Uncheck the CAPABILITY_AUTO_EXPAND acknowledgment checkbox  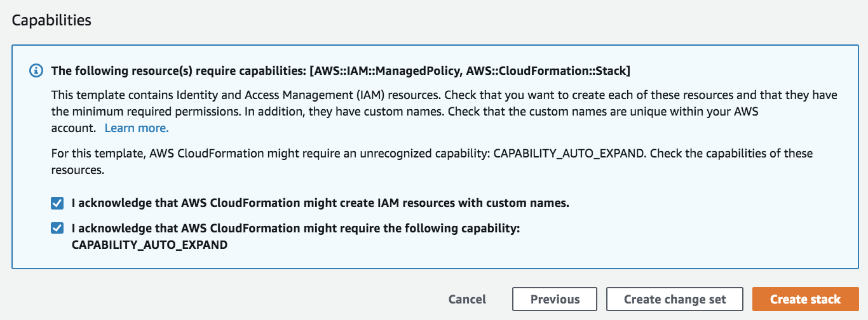click(57, 228)
